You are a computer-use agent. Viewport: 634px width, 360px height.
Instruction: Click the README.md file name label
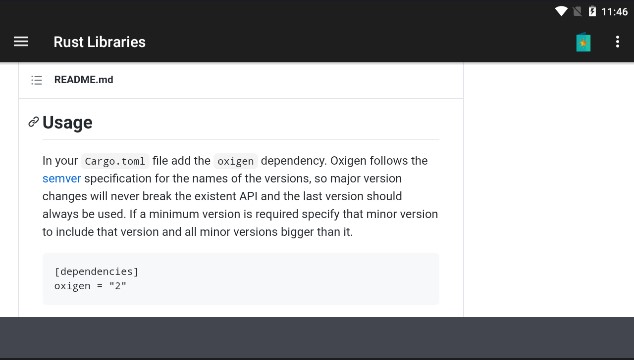pyautogui.click(x=84, y=80)
